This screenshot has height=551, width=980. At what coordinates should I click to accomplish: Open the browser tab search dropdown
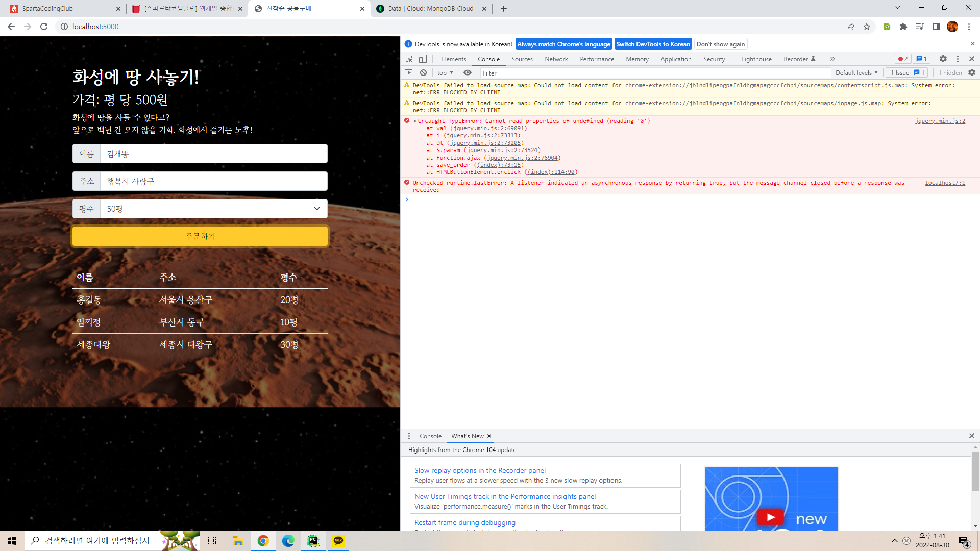pyautogui.click(x=898, y=8)
